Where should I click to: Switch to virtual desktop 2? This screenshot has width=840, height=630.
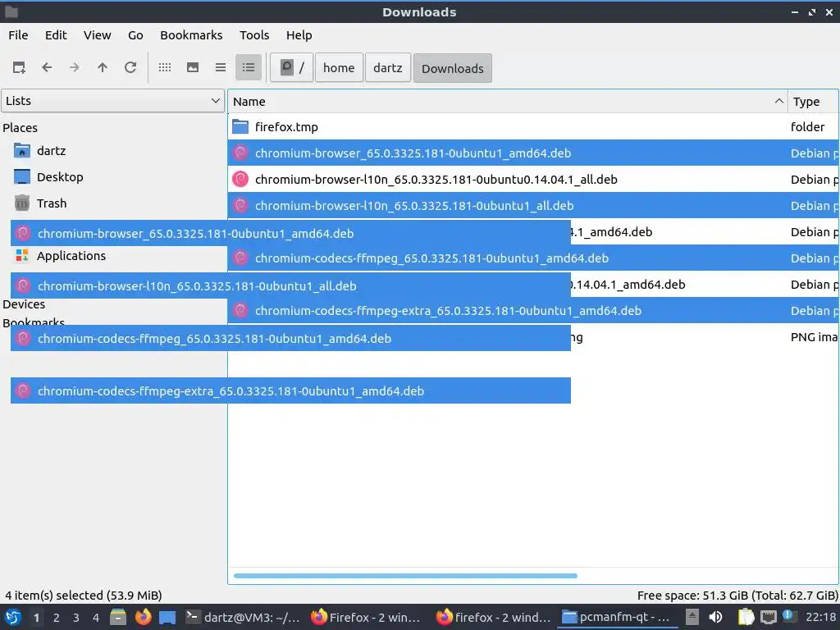pyautogui.click(x=57, y=618)
